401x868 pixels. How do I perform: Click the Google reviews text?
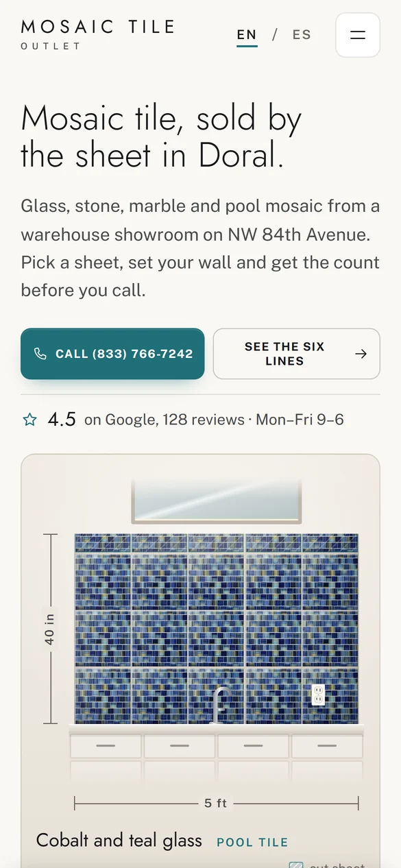[x=164, y=420]
